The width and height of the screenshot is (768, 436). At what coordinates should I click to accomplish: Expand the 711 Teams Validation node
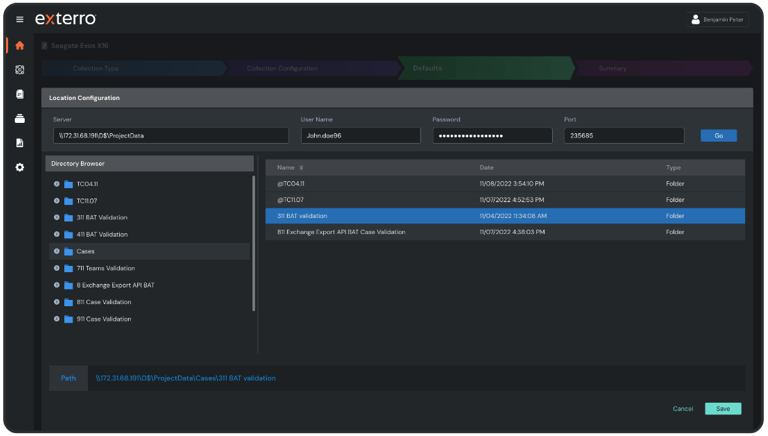click(x=57, y=268)
